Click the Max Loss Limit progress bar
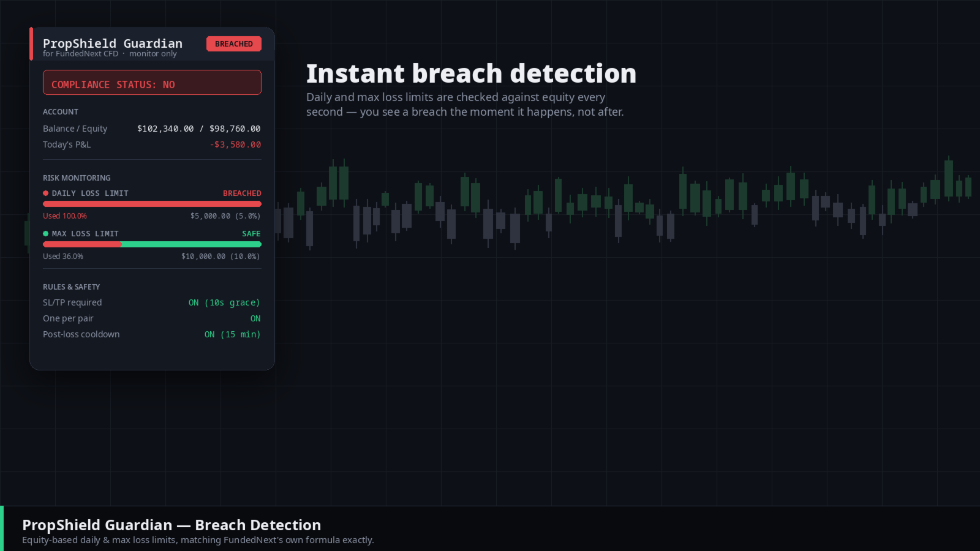The image size is (980, 551). 152,244
